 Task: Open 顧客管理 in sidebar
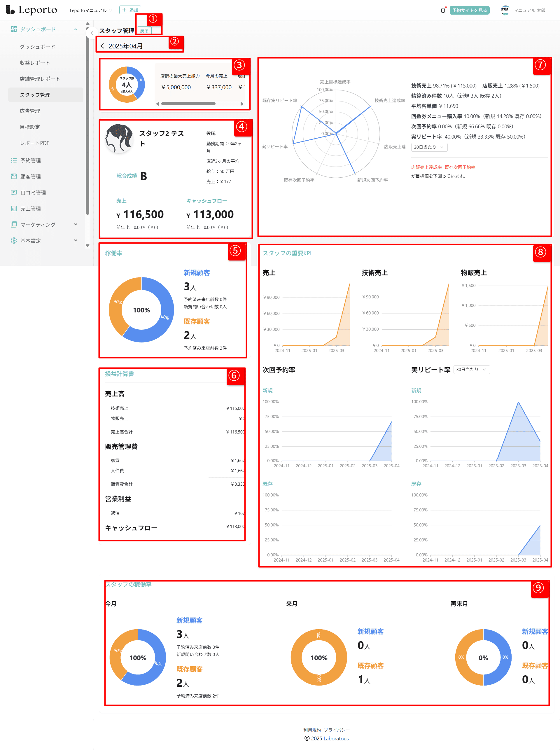click(x=30, y=176)
